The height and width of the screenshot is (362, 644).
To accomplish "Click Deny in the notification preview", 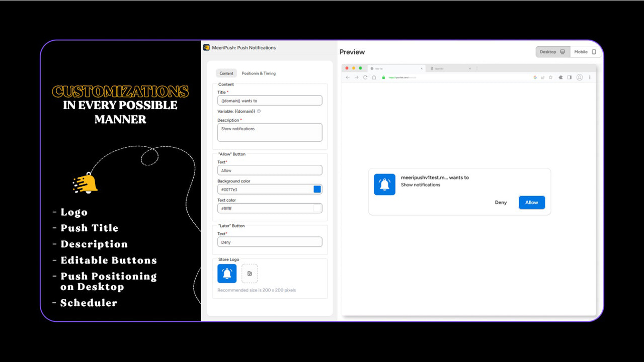I will click(501, 203).
